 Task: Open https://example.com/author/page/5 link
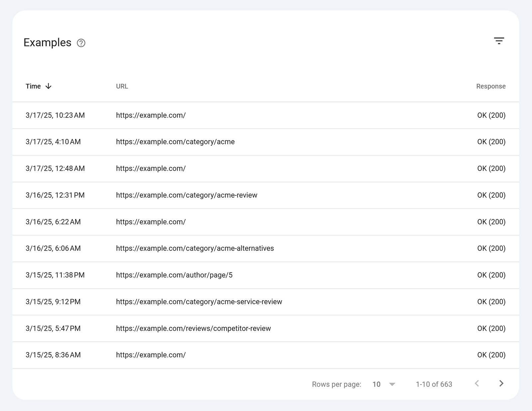174,275
